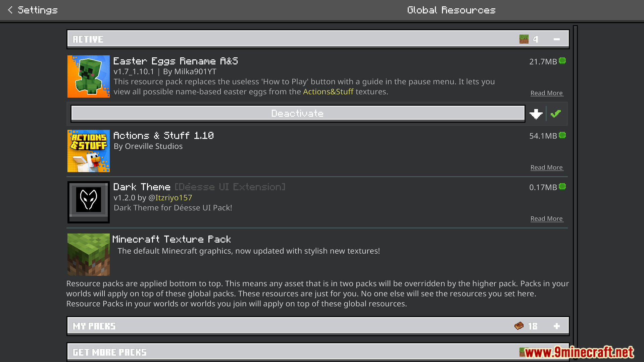Click 'v1.7_1.10.1 | By Milka901YT' text
This screenshot has width=644, height=362.
165,72
